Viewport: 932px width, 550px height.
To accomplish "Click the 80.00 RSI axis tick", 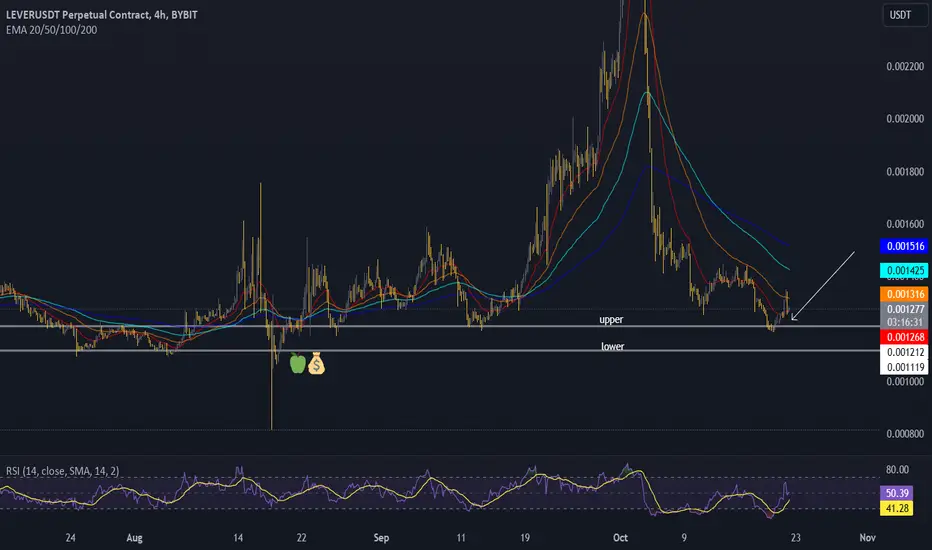I will click(897, 470).
